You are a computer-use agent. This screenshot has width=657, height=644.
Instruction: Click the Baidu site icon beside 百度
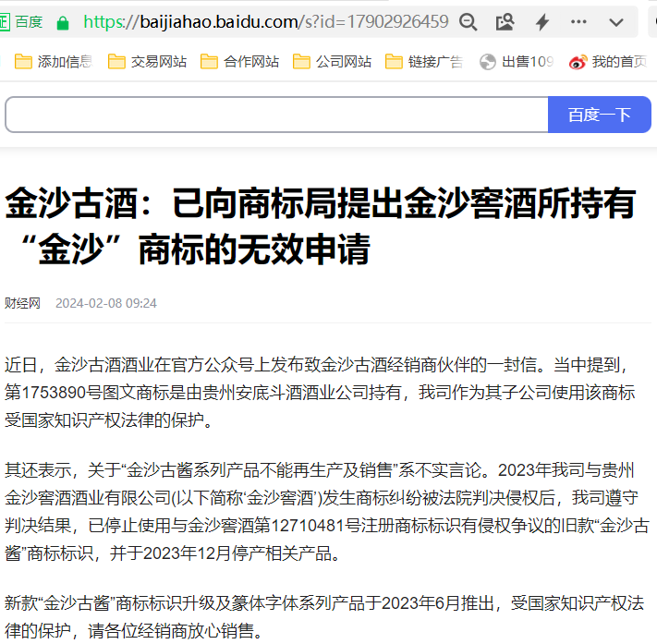[5, 22]
